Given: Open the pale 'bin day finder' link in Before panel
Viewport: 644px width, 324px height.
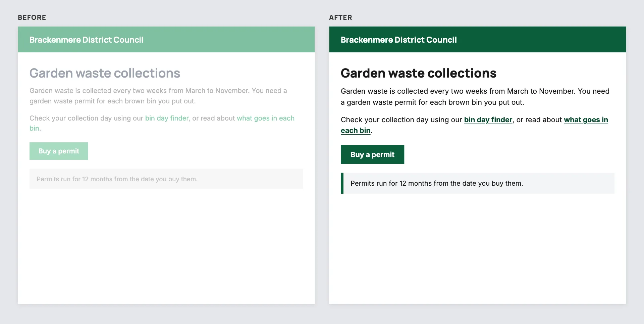Looking at the screenshot, I should [x=167, y=118].
